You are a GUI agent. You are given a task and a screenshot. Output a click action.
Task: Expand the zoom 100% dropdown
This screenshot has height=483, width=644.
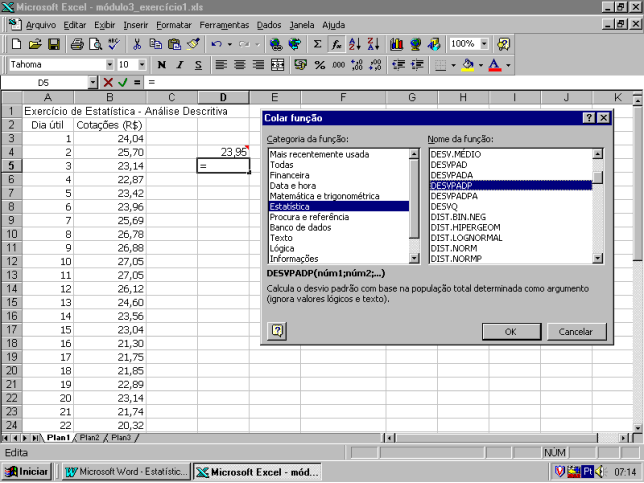click(x=483, y=44)
